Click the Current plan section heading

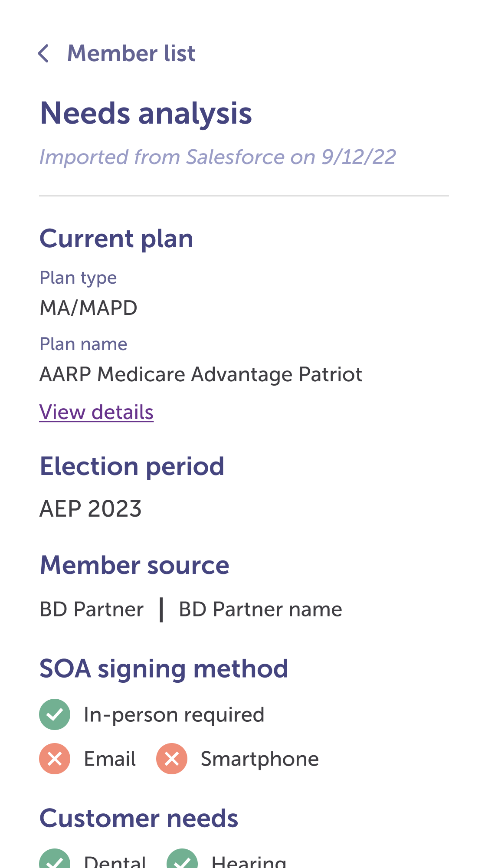116,239
